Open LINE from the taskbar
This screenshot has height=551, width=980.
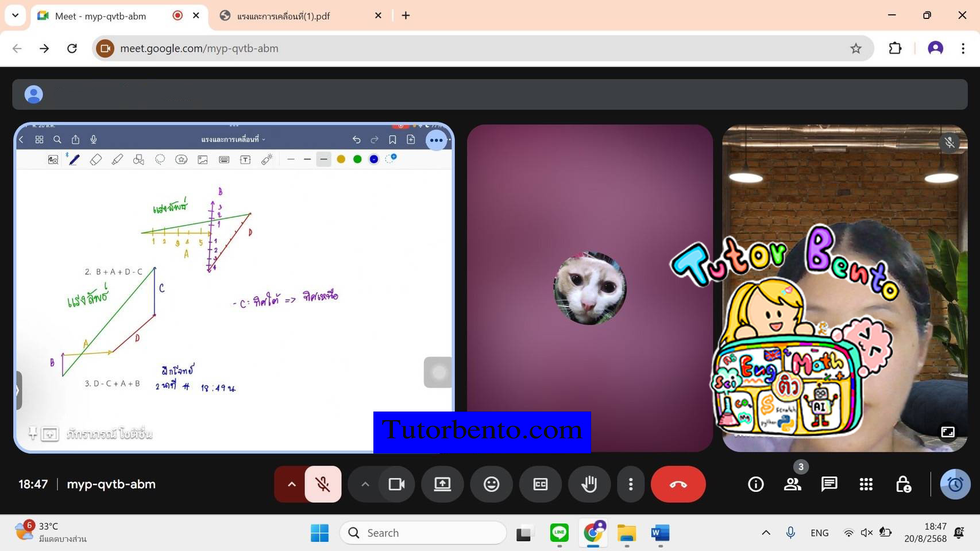(560, 533)
